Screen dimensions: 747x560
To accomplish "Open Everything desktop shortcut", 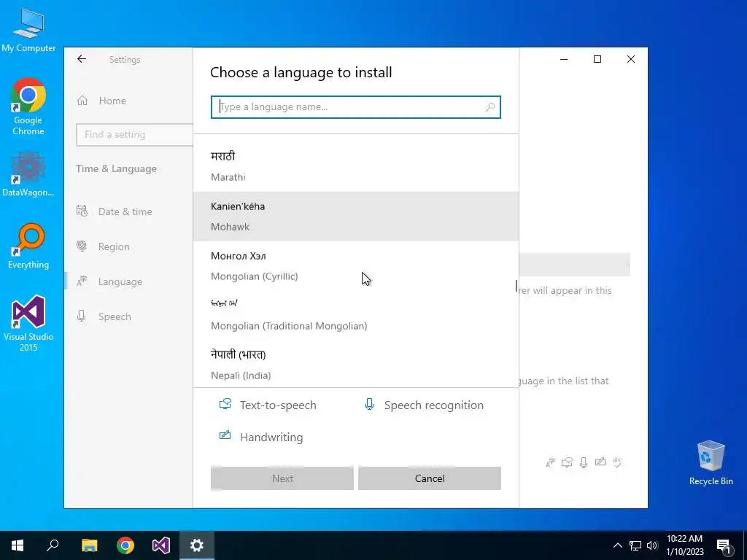I will click(28, 246).
